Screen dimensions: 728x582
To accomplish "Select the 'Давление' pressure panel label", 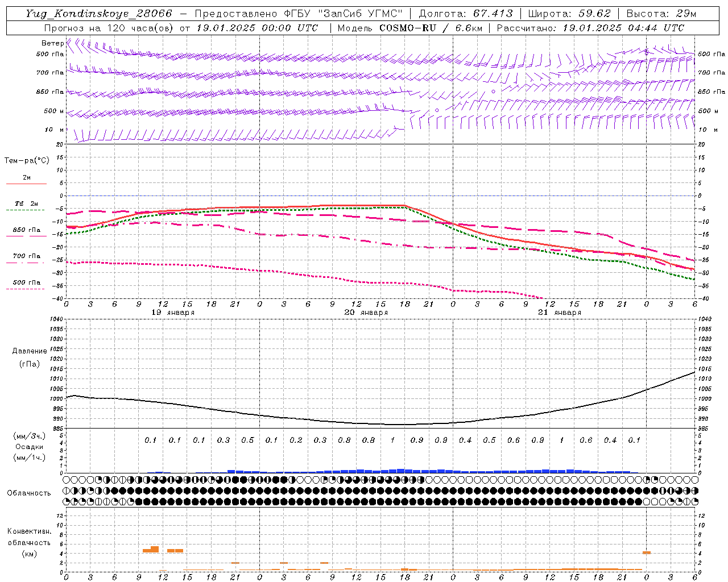I will (x=30, y=351).
